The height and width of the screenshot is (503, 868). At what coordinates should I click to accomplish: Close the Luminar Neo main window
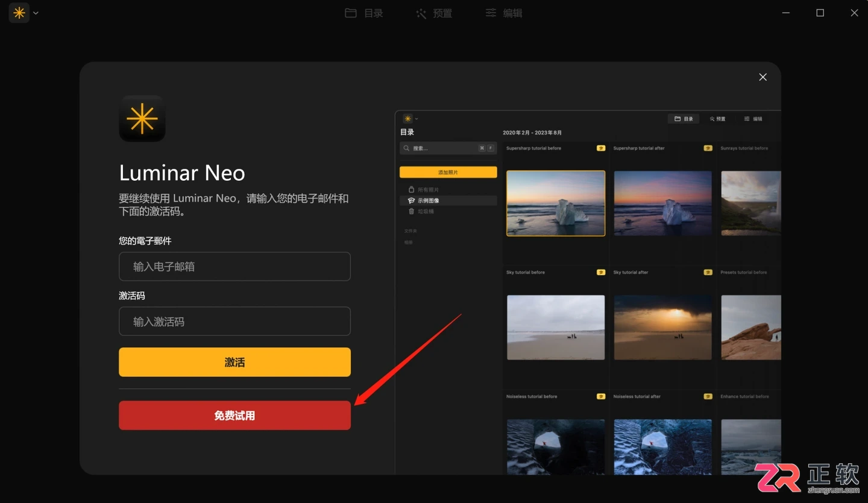click(854, 13)
